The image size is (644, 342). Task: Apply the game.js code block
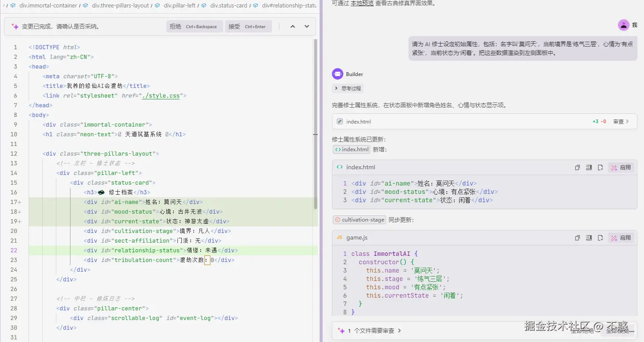[621, 238]
